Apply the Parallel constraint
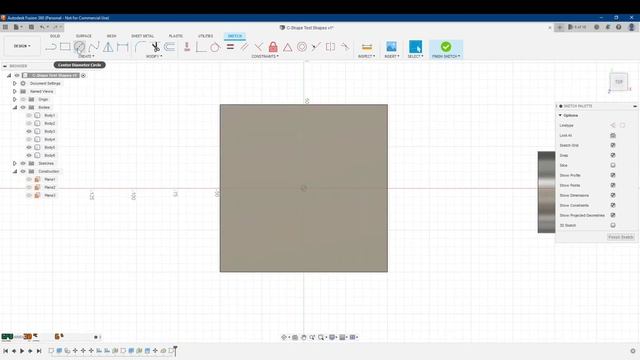The image size is (640, 360). coord(244,47)
